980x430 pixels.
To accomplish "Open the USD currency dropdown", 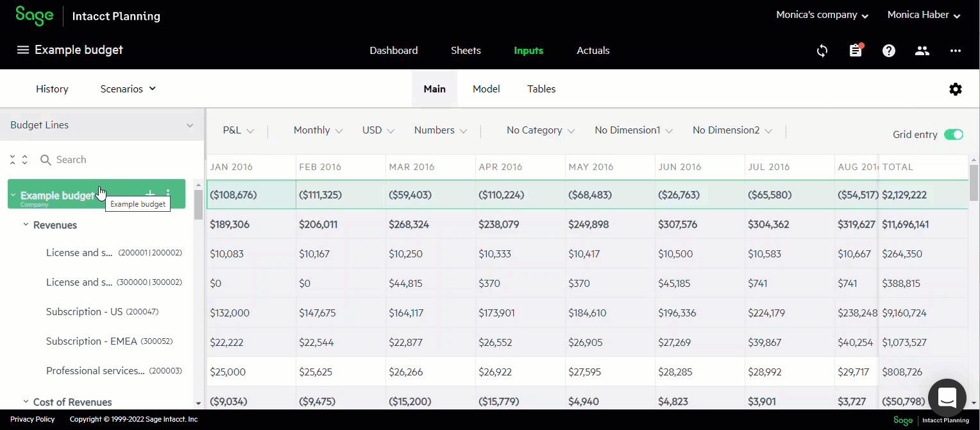I will coord(378,130).
